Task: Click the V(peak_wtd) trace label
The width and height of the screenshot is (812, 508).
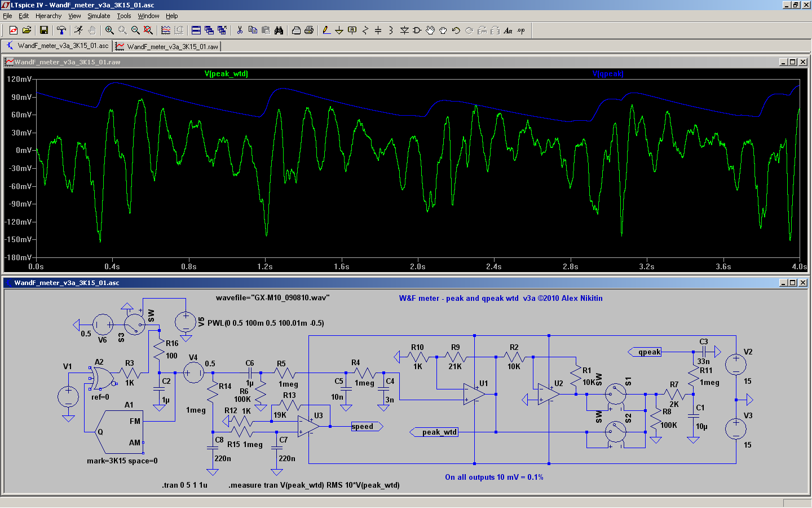Action: point(226,74)
